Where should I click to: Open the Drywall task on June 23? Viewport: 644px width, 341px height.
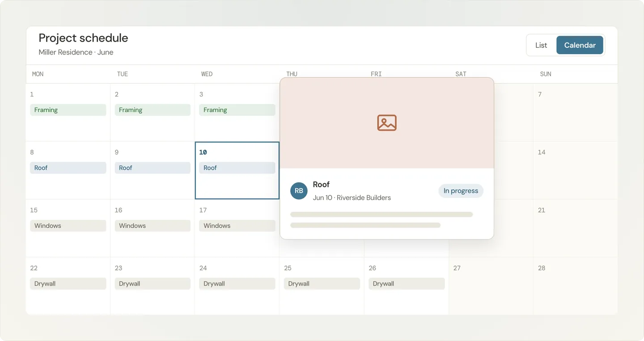pos(153,284)
